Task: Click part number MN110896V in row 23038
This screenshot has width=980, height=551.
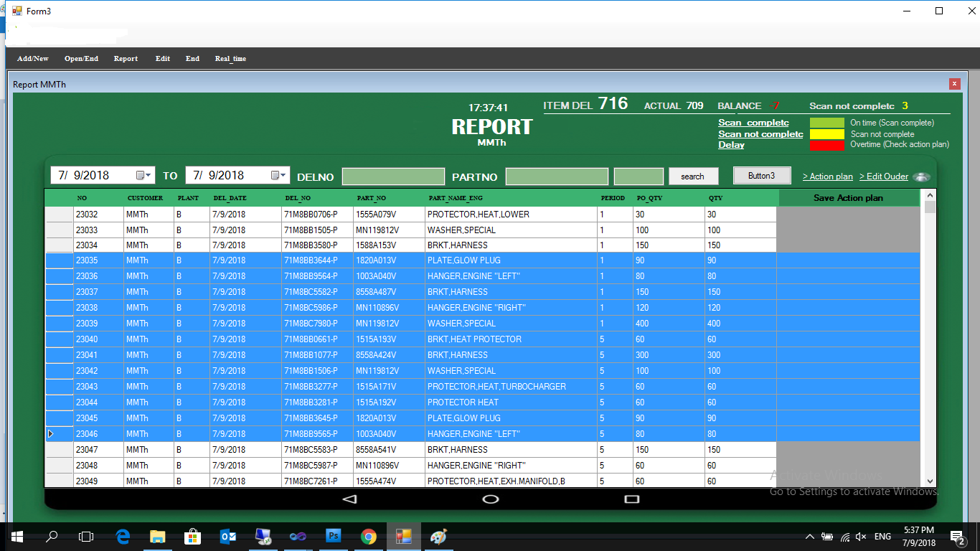Action: pos(389,308)
